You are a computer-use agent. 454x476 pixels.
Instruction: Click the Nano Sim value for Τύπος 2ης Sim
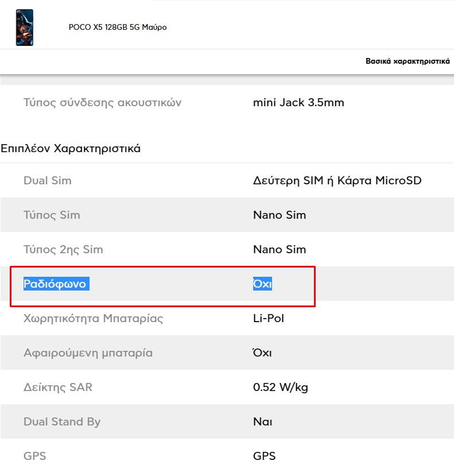click(x=280, y=249)
